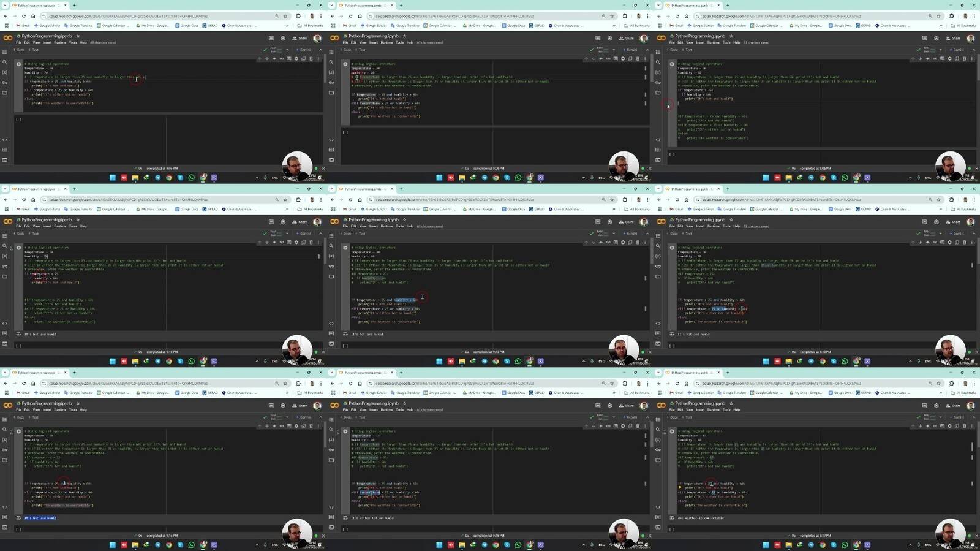This screenshot has height=551, width=980.
Task: Click cell link icon in center frame
Action: (608, 242)
